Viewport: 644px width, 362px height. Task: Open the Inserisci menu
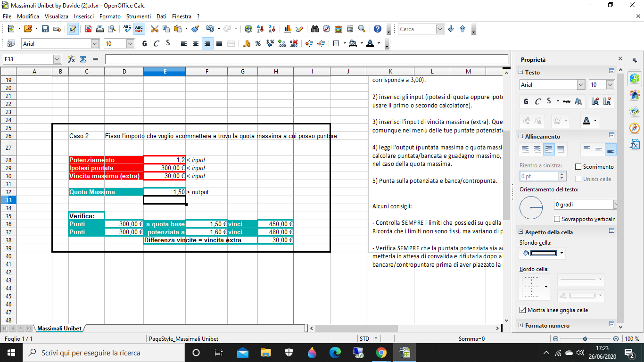tap(84, 16)
